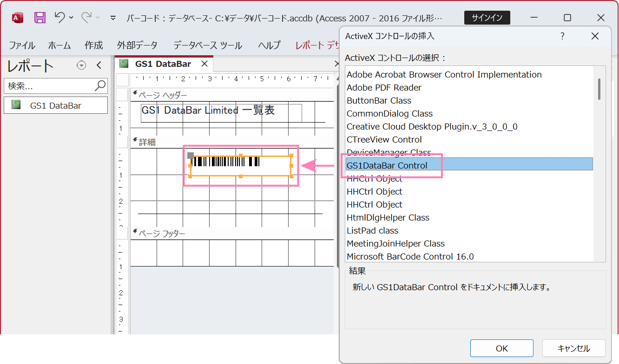Viewport: 619px width, 364px height.
Task: Click the search magnifier in the レポート pane
Action: click(99, 86)
